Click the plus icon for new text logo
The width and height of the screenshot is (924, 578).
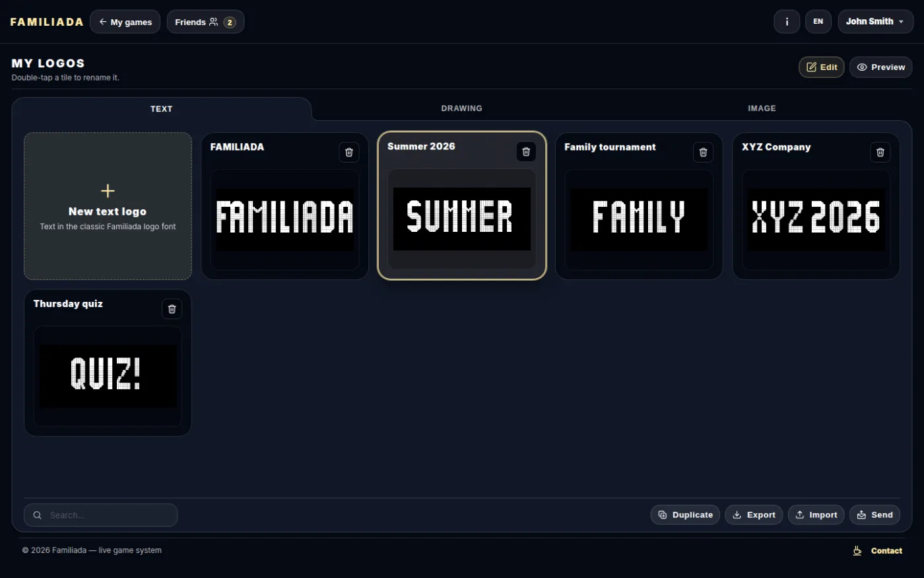pos(108,191)
